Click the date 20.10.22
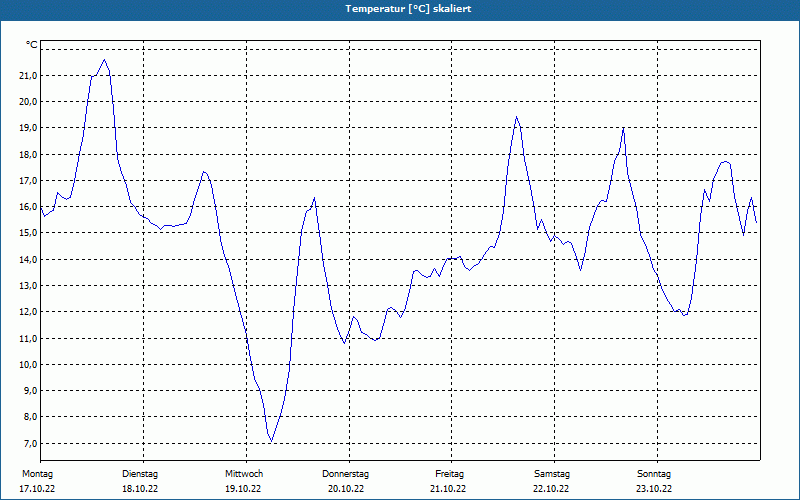 pyautogui.click(x=346, y=489)
